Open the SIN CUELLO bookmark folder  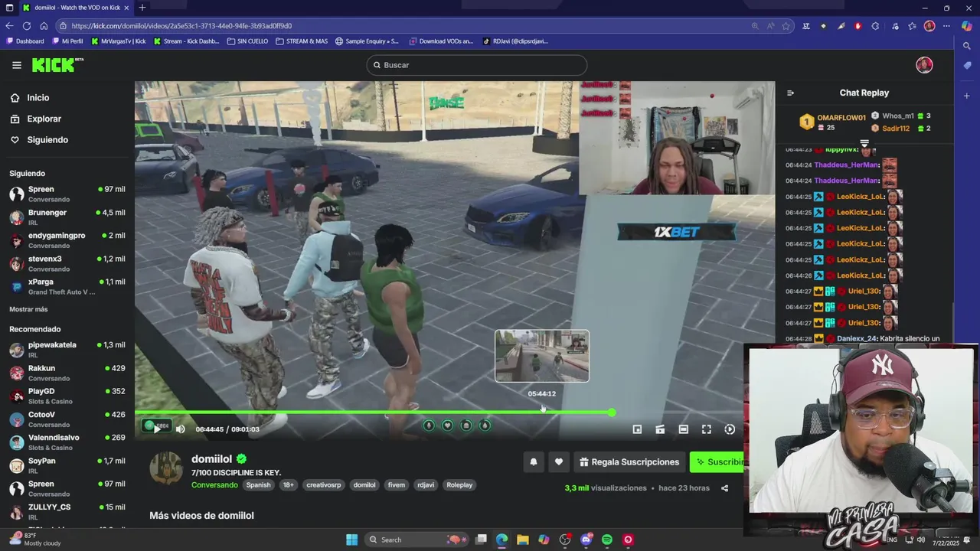pyautogui.click(x=247, y=41)
